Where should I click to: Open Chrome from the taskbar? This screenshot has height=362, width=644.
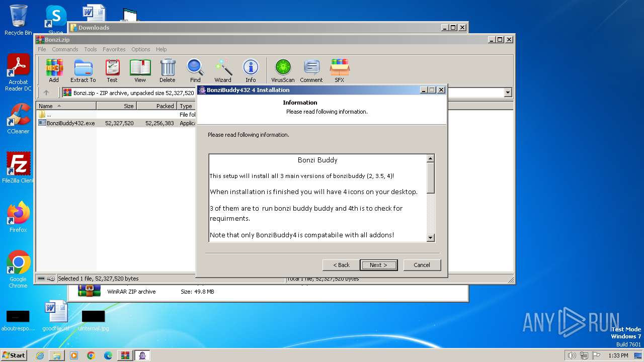(91, 355)
